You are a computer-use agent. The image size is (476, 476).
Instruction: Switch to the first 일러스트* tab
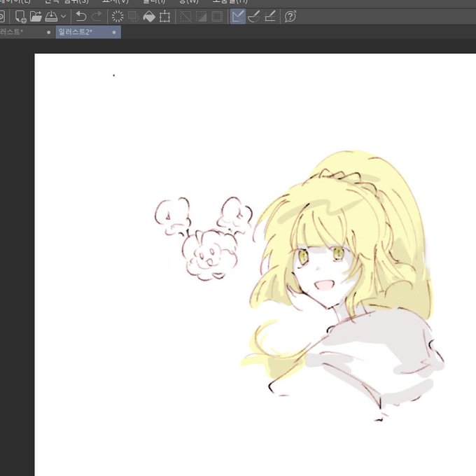[27, 32]
